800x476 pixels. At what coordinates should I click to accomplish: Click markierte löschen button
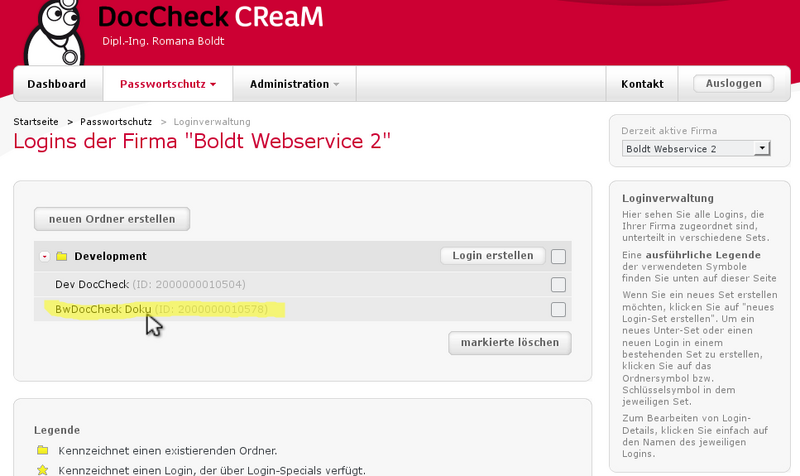(510, 342)
